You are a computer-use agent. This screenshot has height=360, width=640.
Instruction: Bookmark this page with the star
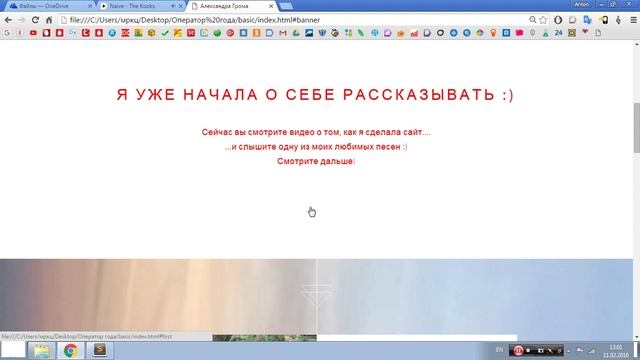543,20
